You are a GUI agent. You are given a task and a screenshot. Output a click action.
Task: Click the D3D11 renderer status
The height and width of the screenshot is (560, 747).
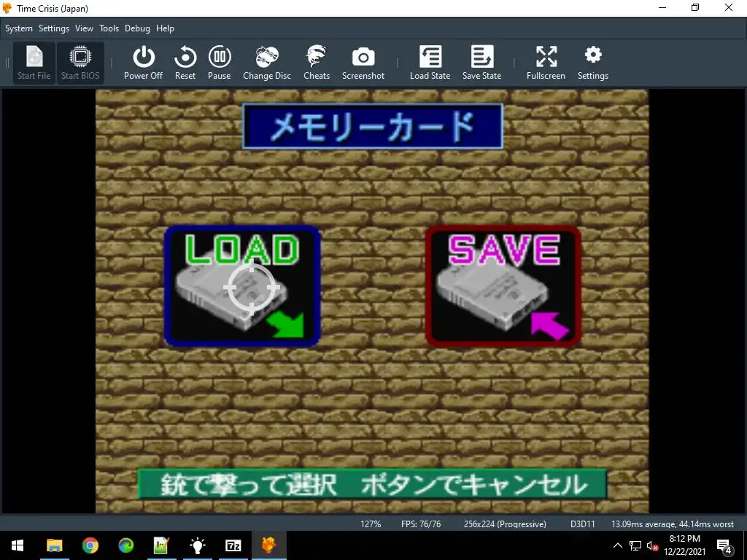pyautogui.click(x=583, y=524)
